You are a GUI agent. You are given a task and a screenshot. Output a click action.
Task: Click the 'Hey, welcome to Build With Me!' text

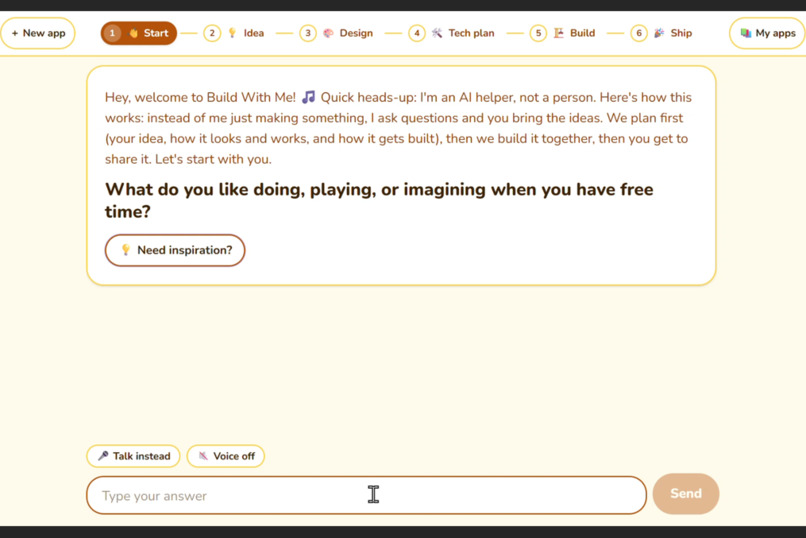click(200, 98)
